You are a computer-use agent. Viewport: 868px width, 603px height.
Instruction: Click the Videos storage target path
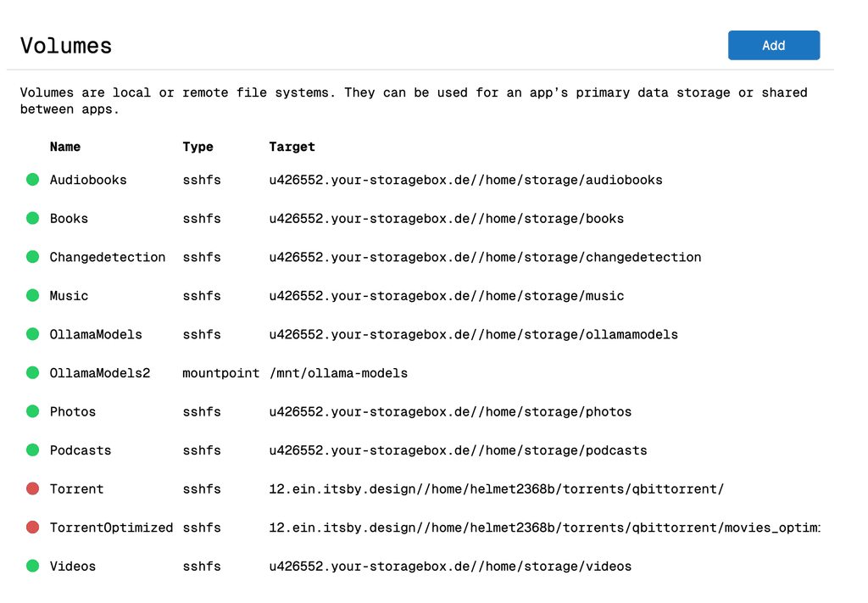[450, 567]
